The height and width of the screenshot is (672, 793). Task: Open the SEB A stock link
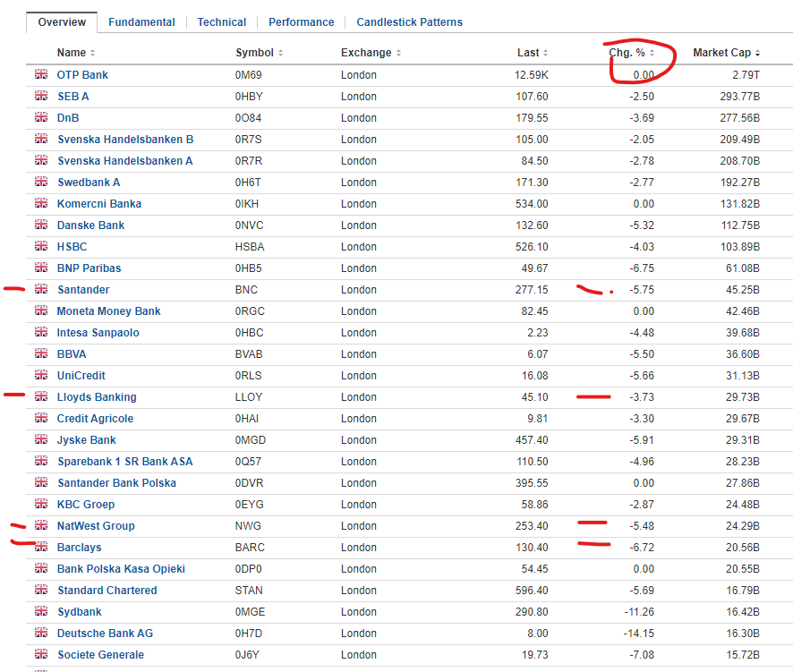(72, 97)
